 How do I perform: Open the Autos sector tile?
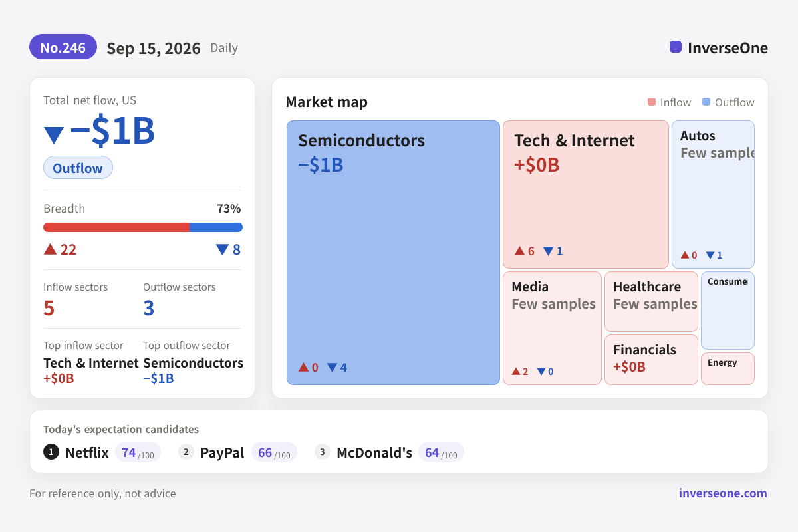coord(713,194)
